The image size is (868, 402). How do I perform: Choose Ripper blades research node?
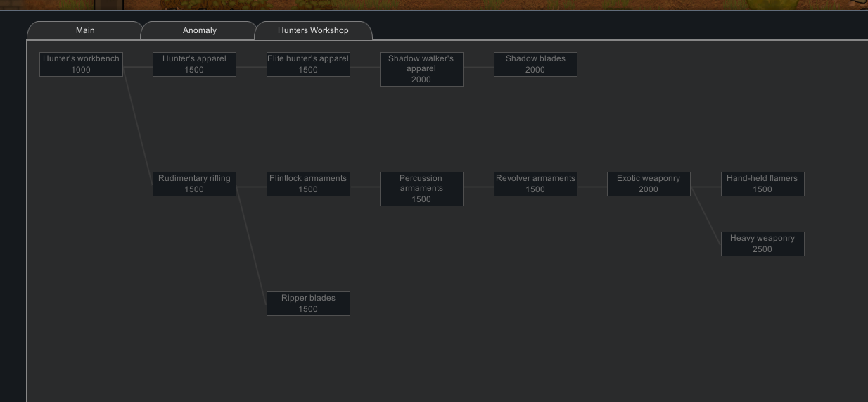pyautogui.click(x=308, y=303)
